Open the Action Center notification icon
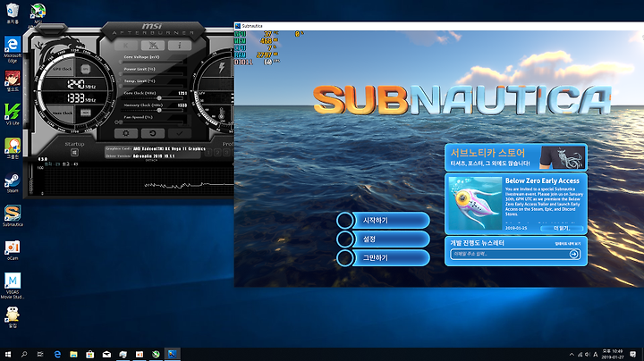Screen dimensions: 644x361 pos(633,355)
